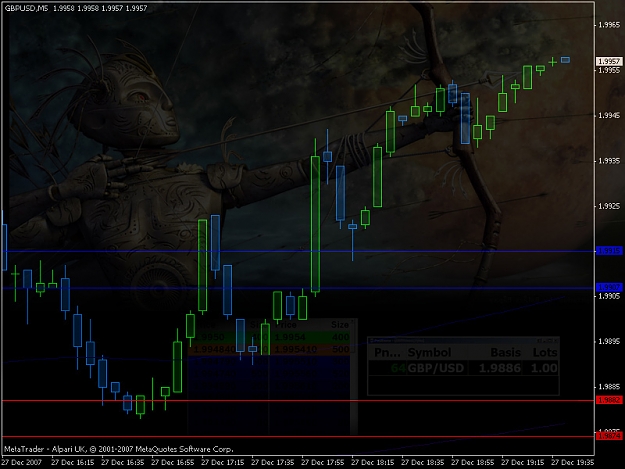Click the 1.9954 price in faded quote panel

[x=290, y=338]
